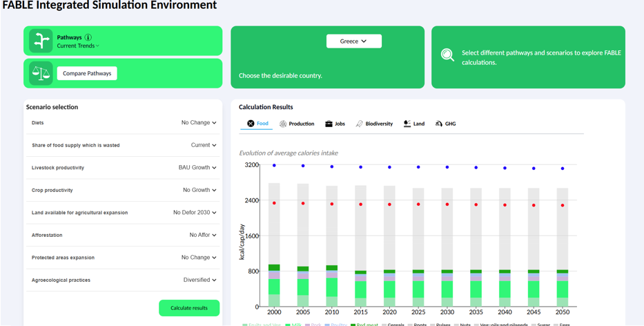
Task: Click the Biodiversity leaf icon
Action: [359, 124]
